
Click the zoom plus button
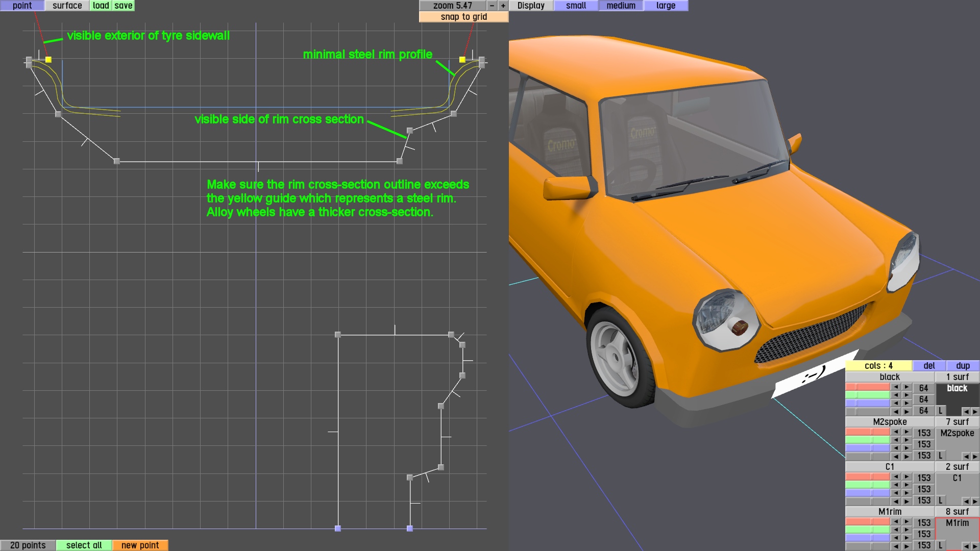pyautogui.click(x=503, y=6)
